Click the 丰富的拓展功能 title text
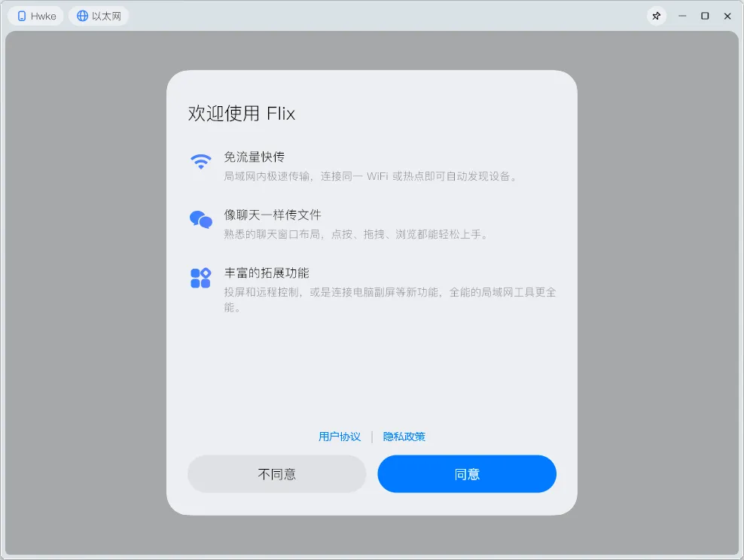Screen dimensions: 744x560 (x=267, y=272)
